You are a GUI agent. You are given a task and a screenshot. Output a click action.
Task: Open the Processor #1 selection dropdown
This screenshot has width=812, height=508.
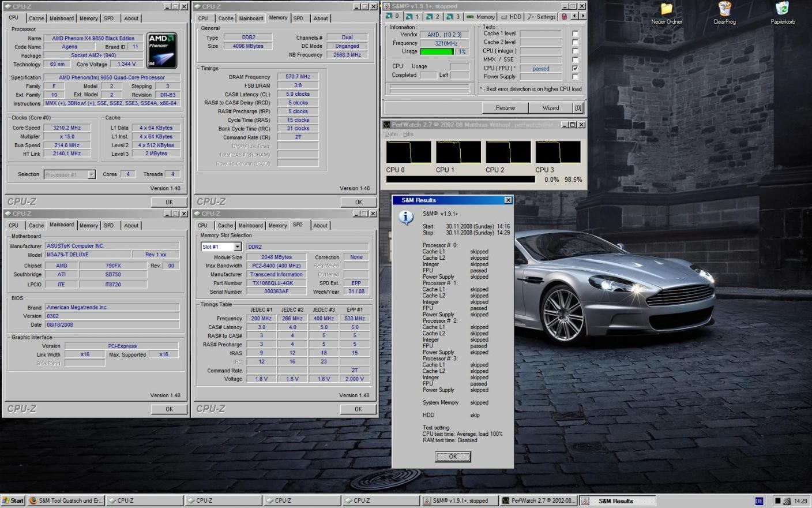click(91, 174)
